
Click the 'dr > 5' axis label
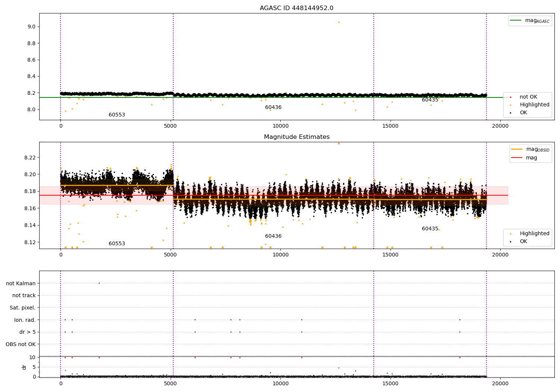pos(28,332)
